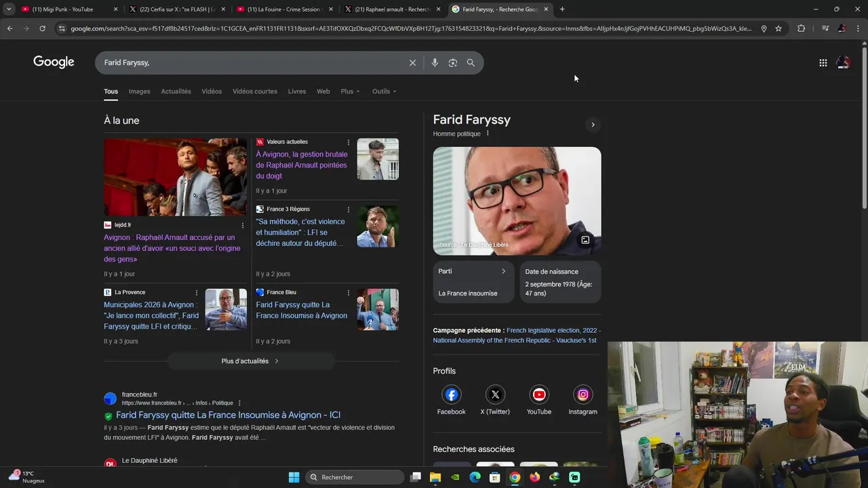Image resolution: width=868 pixels, height=488 pixels.
Task: Open Microsoft Store from the taskbar
Action: 495,477
